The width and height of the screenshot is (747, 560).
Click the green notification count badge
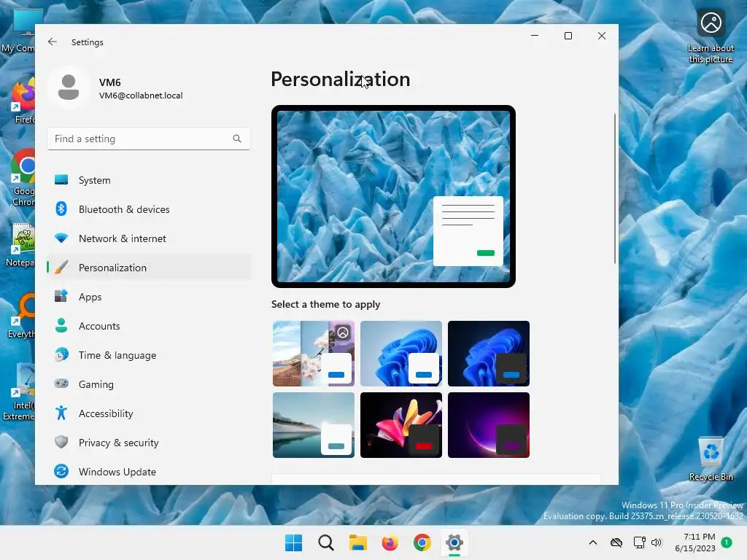point(727,542)
